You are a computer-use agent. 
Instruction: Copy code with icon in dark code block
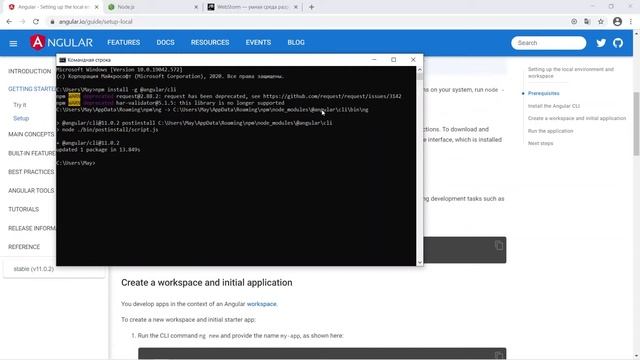click(499, 245)
